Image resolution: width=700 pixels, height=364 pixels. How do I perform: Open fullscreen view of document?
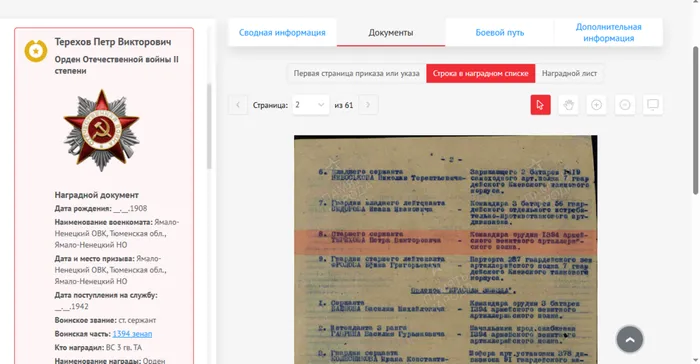[x=653, y=105]
